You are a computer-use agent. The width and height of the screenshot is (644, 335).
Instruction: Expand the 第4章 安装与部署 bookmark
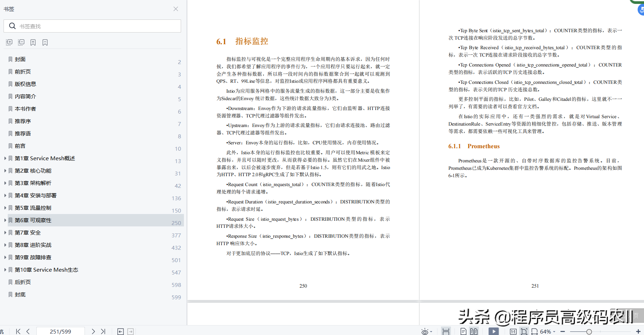tap(5, 195)
